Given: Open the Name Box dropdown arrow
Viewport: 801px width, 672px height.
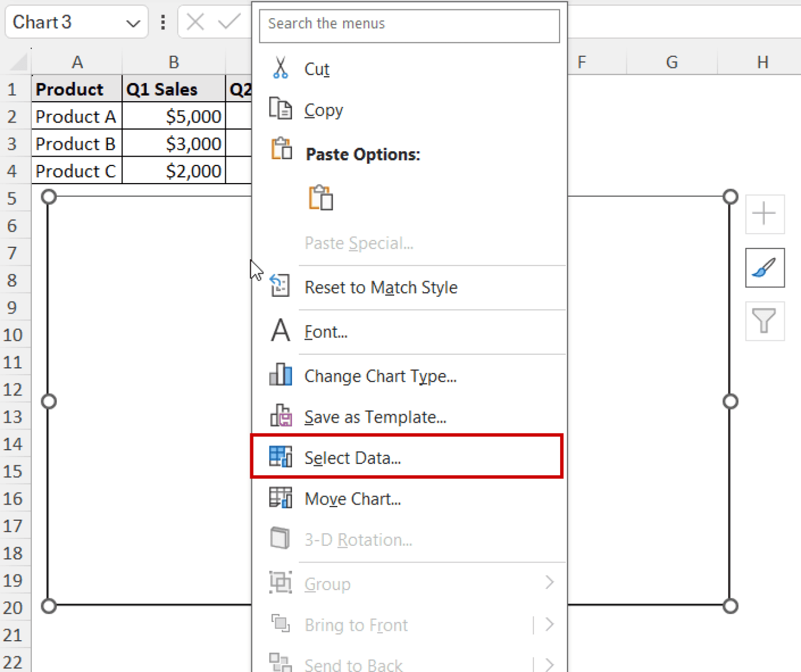Looking at the screenshot, I should coord(133,22).
